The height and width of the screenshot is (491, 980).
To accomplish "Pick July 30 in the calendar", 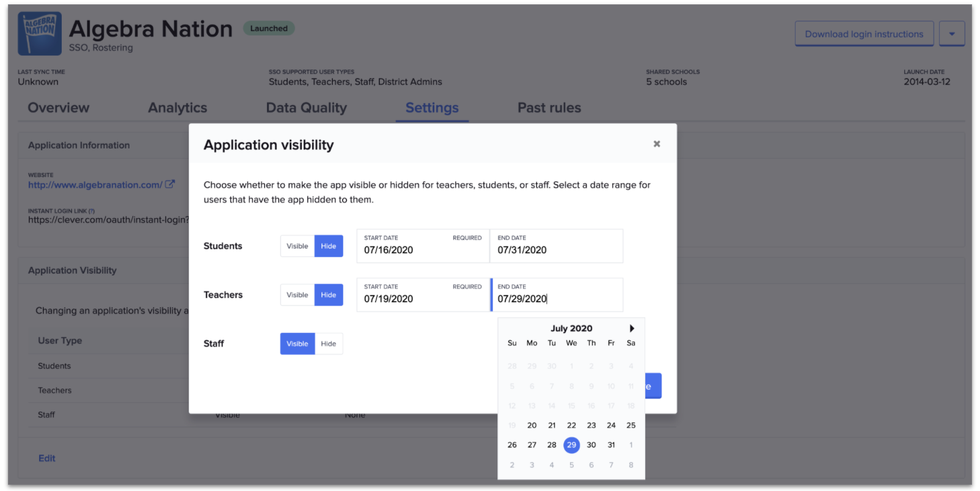I will (591, 445).
